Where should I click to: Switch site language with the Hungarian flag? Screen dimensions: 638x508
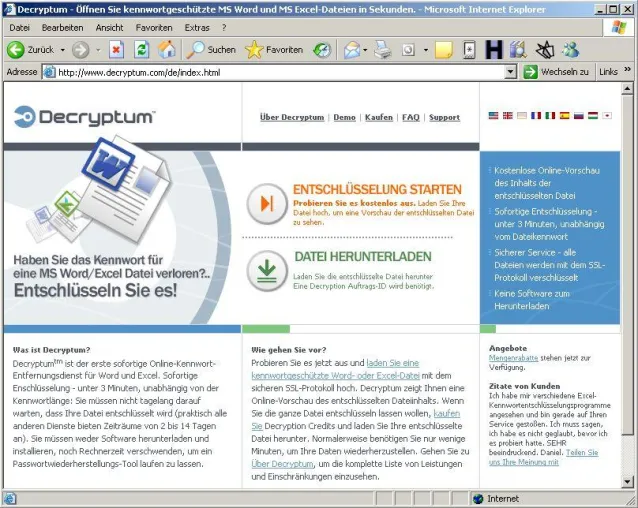593,116
